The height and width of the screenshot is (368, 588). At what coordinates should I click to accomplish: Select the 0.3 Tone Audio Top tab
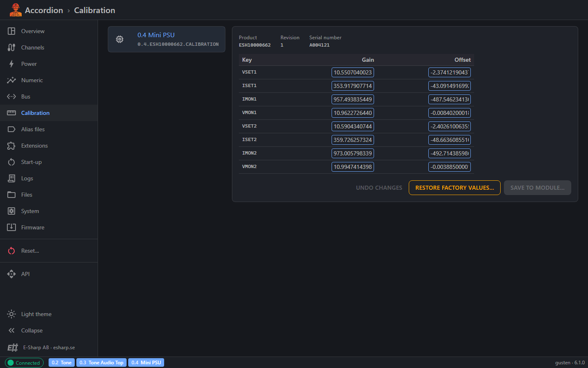(101, 363)
